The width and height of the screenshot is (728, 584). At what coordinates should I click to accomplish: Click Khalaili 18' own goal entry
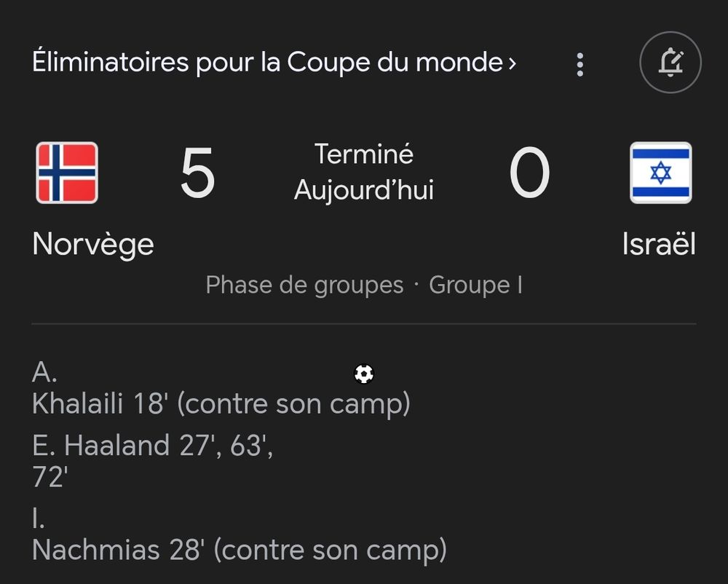(221, 403)
